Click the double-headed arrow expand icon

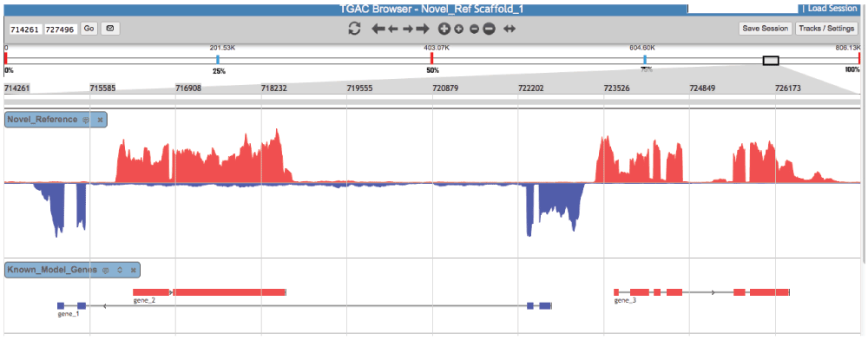point(510,29)
